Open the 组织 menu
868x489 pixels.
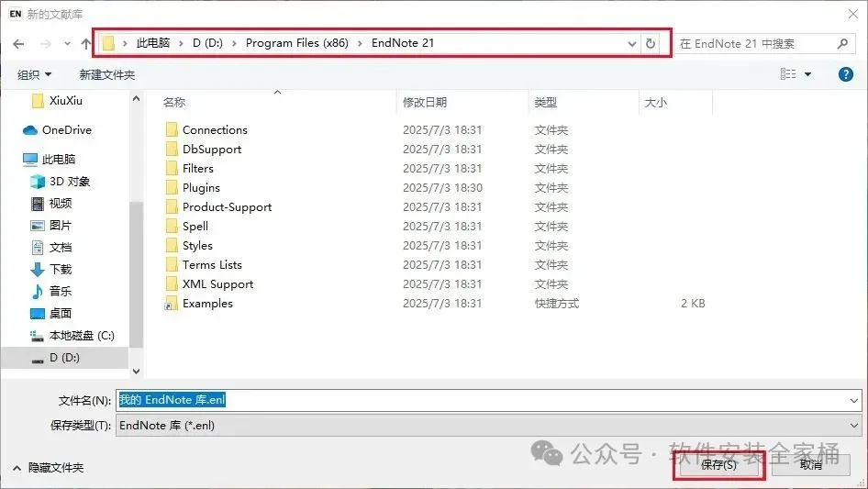tap(34, 74)
